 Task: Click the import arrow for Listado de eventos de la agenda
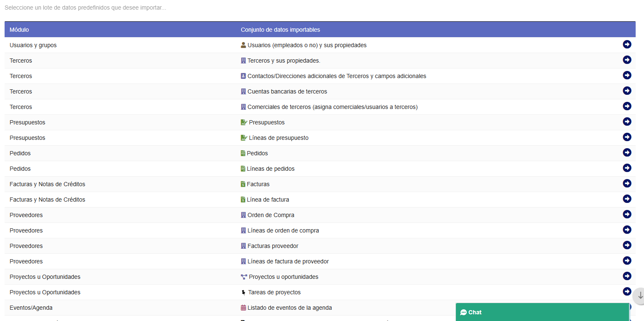pyautogui.click(x=627, y=307)
